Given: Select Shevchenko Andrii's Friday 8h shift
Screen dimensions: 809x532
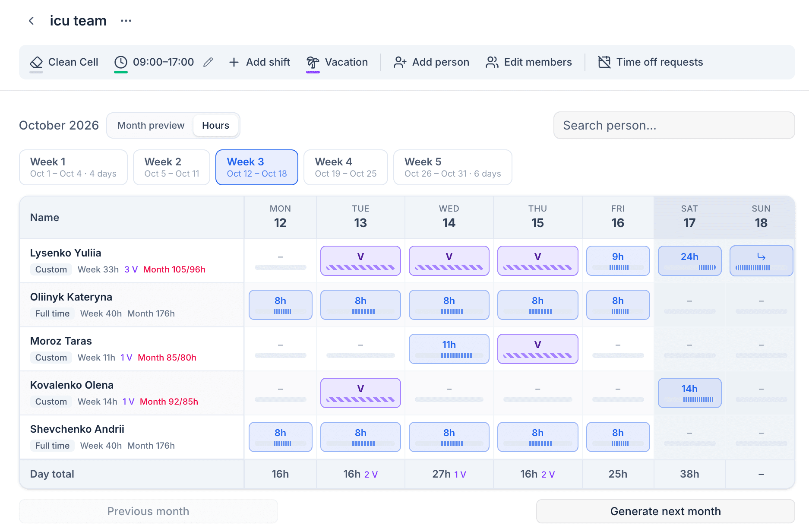Looking at the screenshot, I should pyautogui.click(x=618, y=437).
